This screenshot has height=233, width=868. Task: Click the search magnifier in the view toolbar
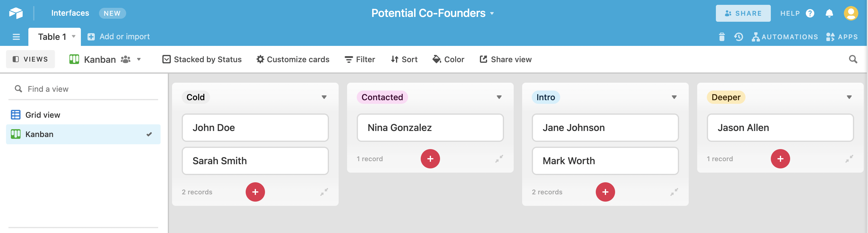point(853,59)
